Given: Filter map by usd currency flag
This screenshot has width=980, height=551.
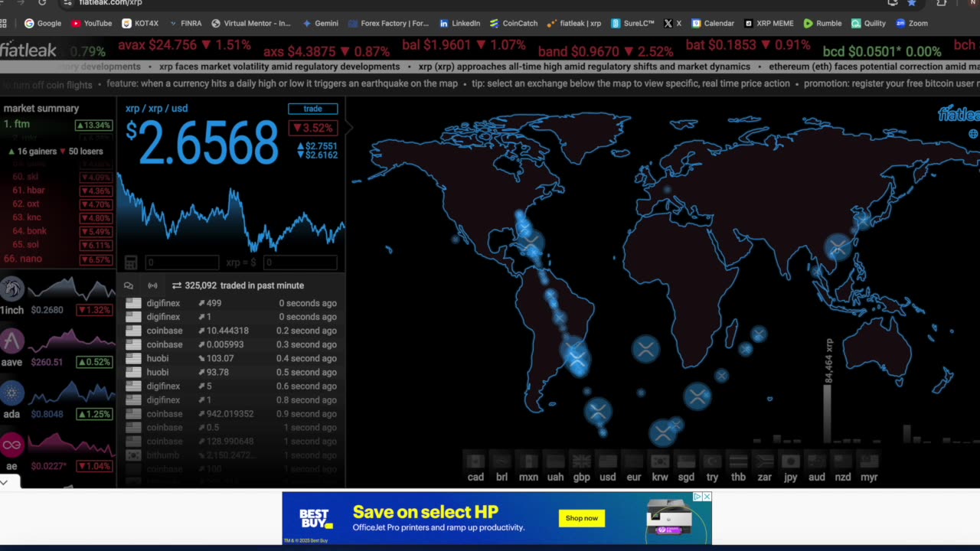Looking at the screenshot, I should click(x=607, y=461).
